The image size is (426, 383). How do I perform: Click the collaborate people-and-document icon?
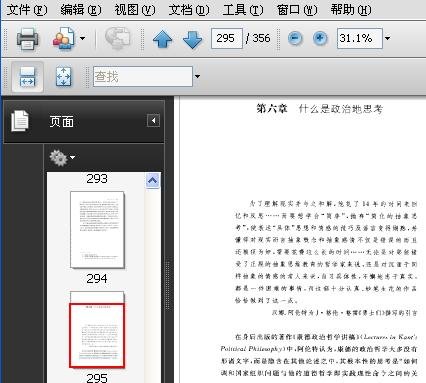coord(64,39)
